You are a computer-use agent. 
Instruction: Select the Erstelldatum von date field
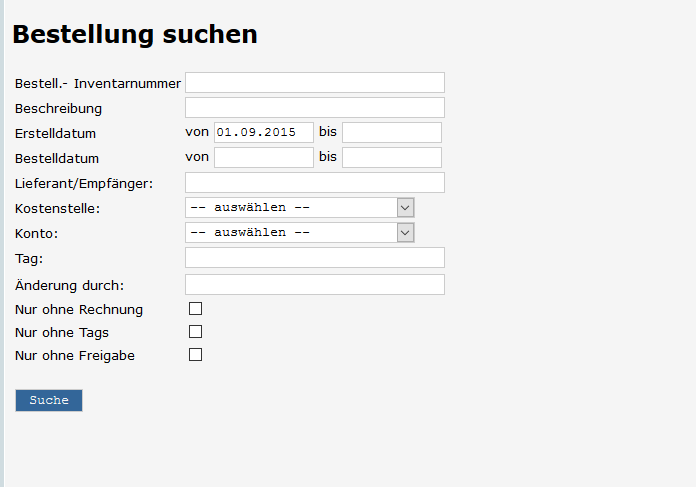point(263,132)
